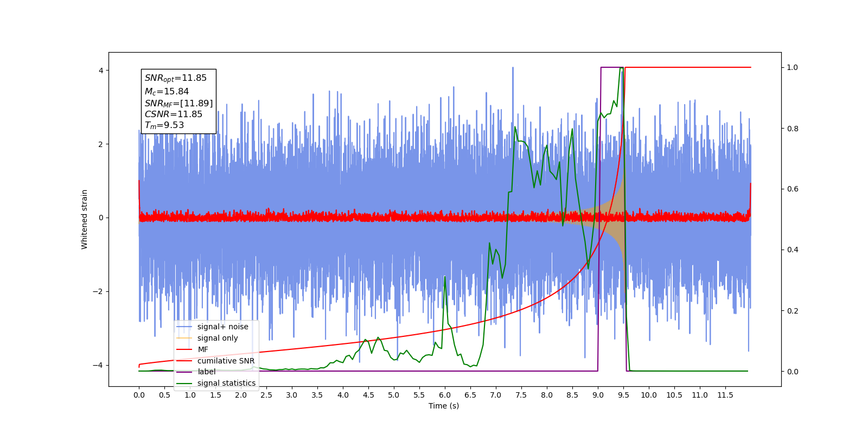Click the 'Time (s)' x-axis label

click(444, 406)
